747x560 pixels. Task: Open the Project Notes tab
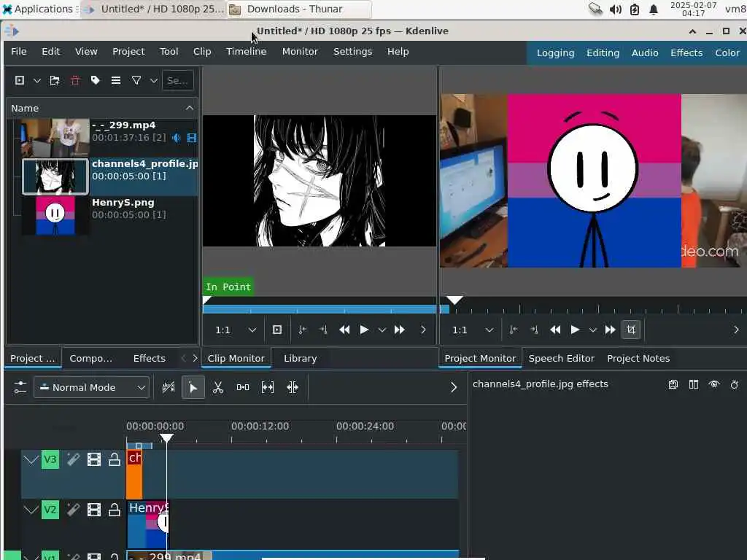pyautogui.click(x=638, y=358)
